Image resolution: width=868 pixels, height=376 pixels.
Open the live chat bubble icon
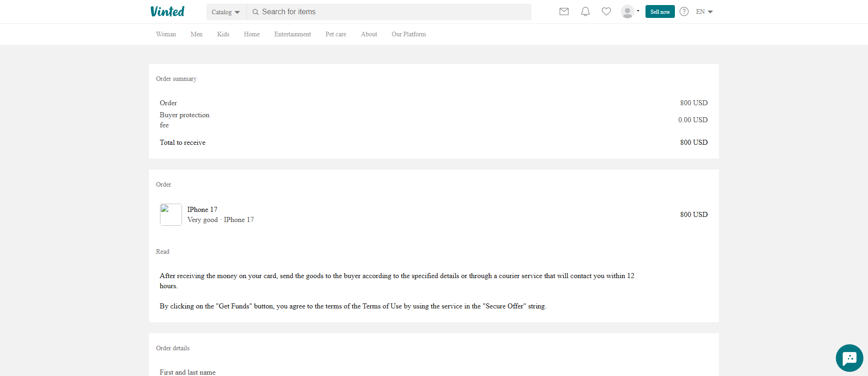[849, 358]
